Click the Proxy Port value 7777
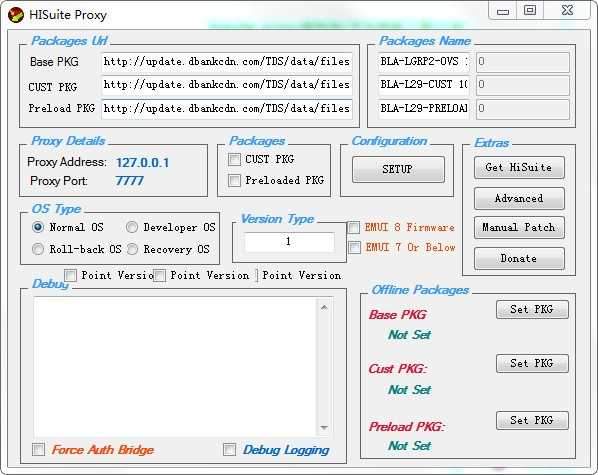598x475 pixels. click(x=129, y=181)
